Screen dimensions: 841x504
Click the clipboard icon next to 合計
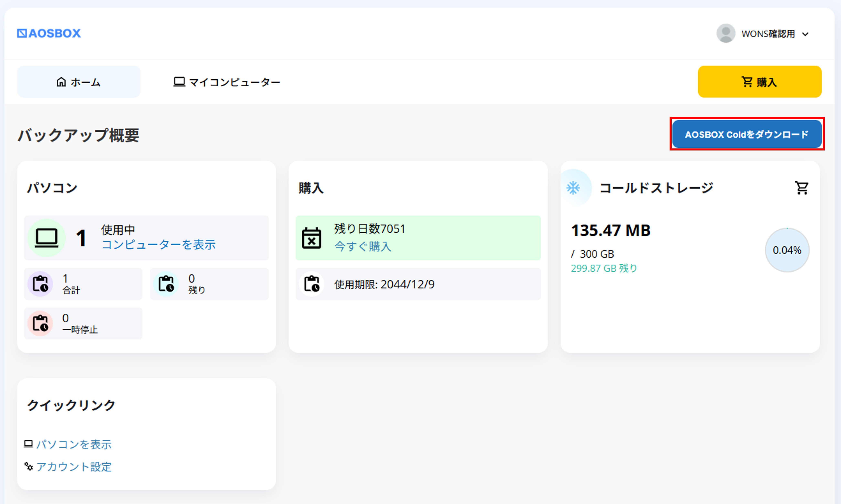40,284
